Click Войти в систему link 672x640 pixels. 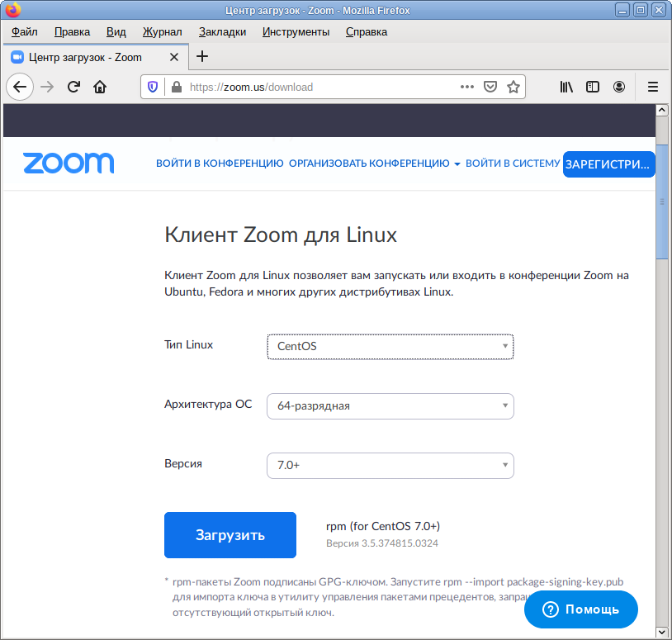[513, 164]
